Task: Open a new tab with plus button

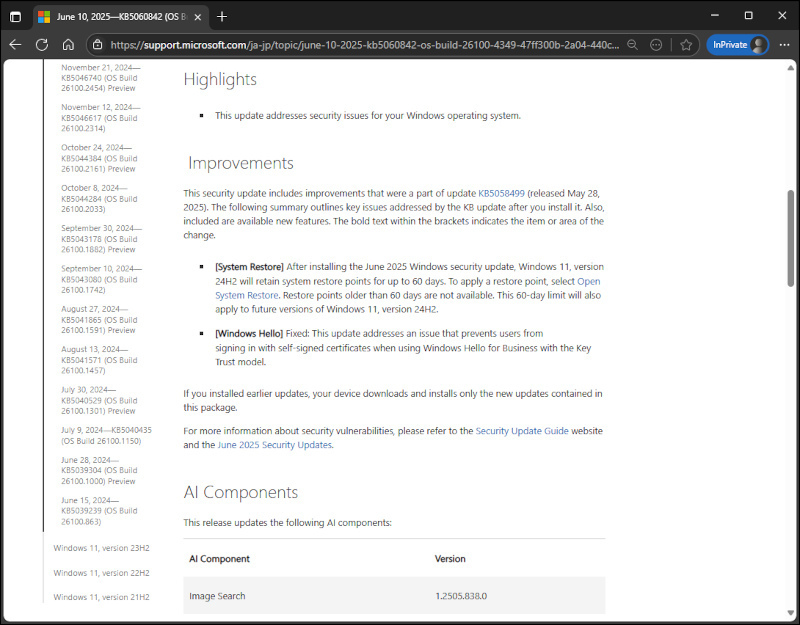Action: (222, 17)
